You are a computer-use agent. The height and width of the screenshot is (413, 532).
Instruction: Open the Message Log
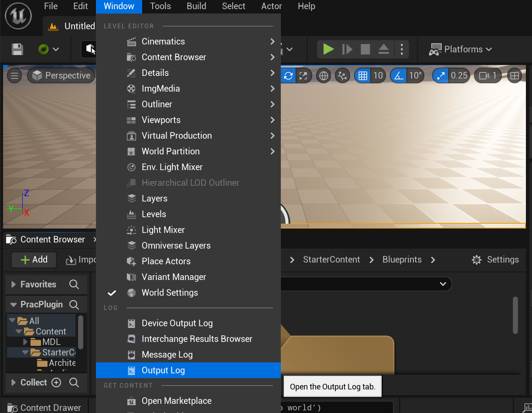[x=188, y=355]
